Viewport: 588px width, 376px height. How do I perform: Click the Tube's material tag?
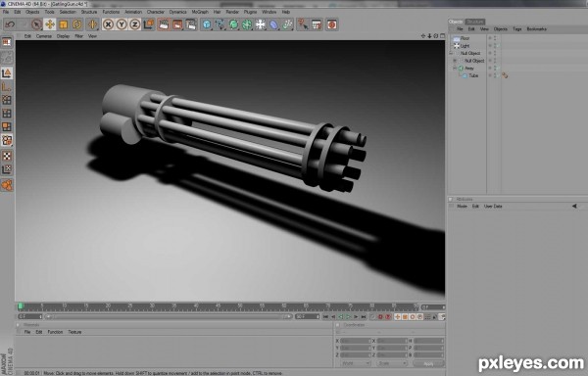pyautogui.click(x=505, y=75)
